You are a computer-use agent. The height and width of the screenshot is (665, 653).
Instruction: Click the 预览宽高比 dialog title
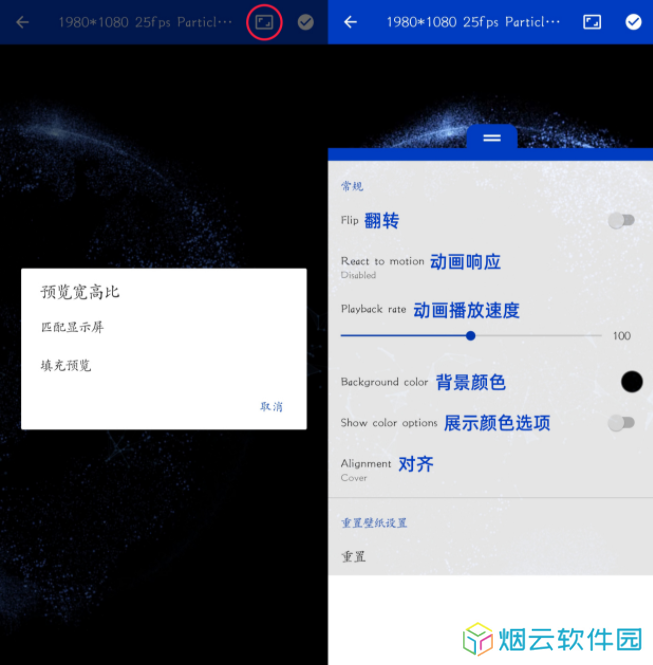[80, 292]
